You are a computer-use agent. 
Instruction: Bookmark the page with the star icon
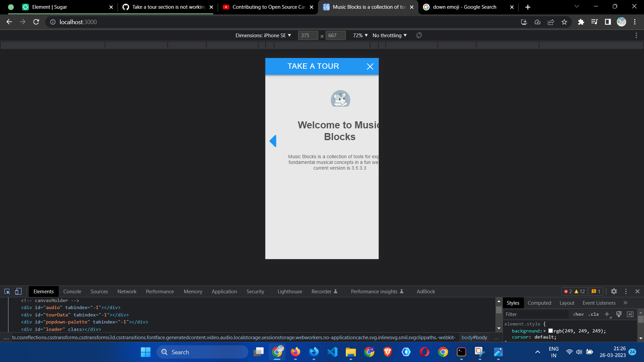[565, 22]
